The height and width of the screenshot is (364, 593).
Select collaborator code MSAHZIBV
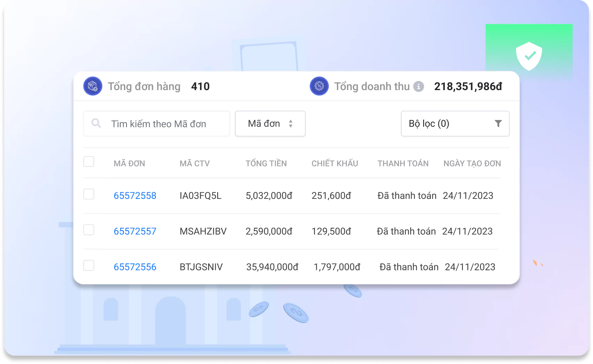point(203,232)
